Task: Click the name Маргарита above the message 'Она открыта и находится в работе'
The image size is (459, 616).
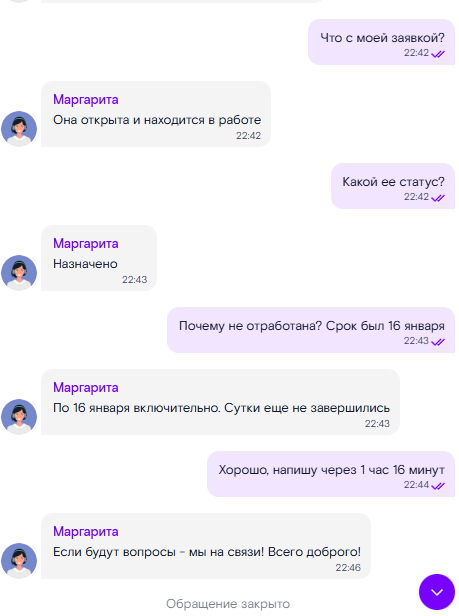Action: tap(86, 100)
